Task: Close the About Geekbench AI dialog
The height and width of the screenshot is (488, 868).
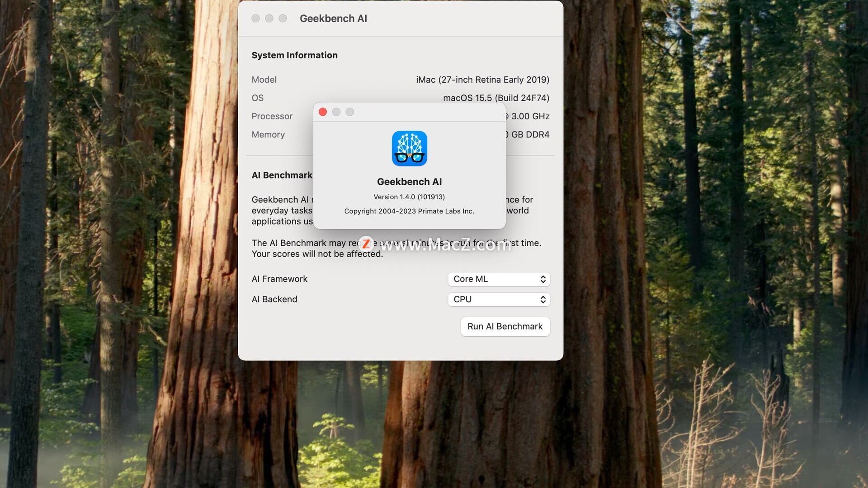Action: (x=323, y=112)
